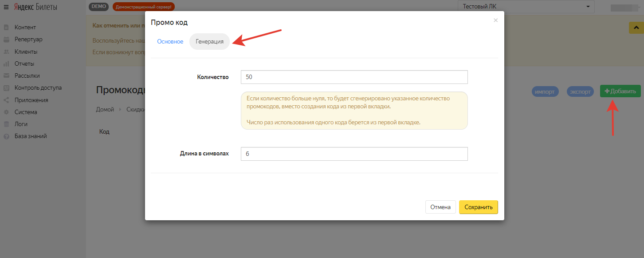This screenshot has height=258, width=644.
Task: Select the Генерация tab
Action: [x=209, y=42]
